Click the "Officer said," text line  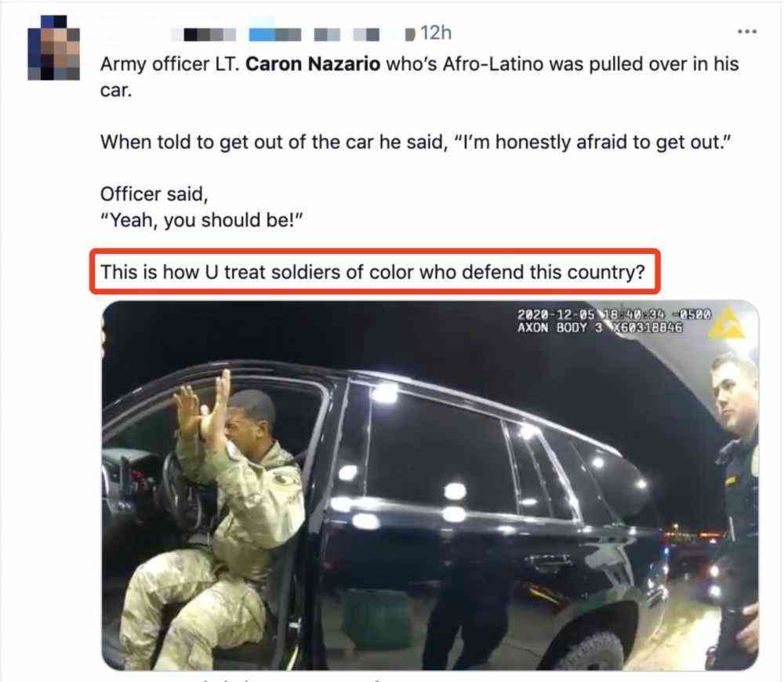click(x=154, y=194)
